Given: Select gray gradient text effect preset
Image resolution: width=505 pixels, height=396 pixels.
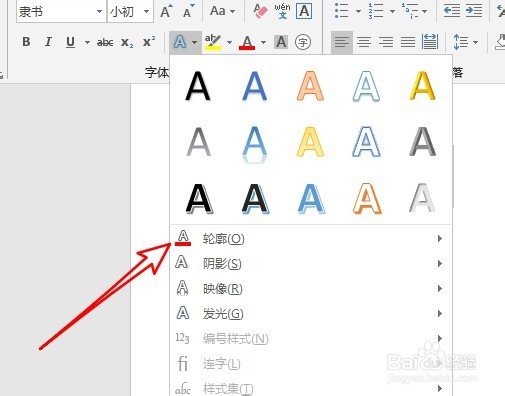Looking at the screenshot, I should (198, 142).
